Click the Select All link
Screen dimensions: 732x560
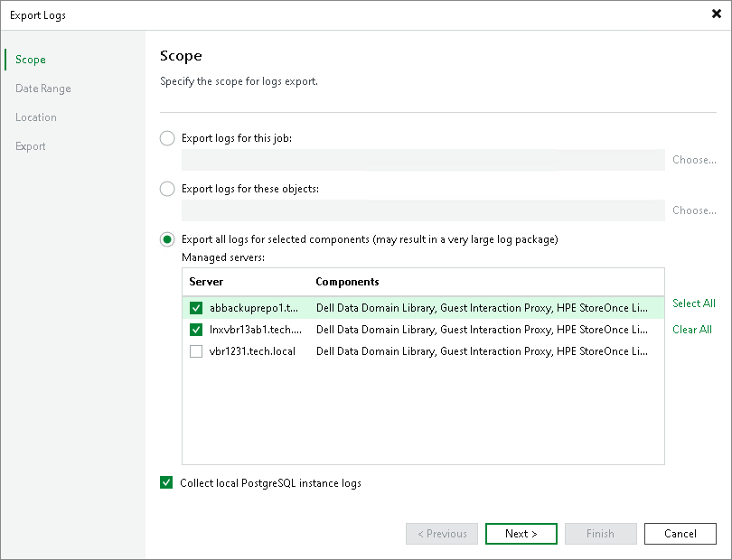[x=694, y=303]
